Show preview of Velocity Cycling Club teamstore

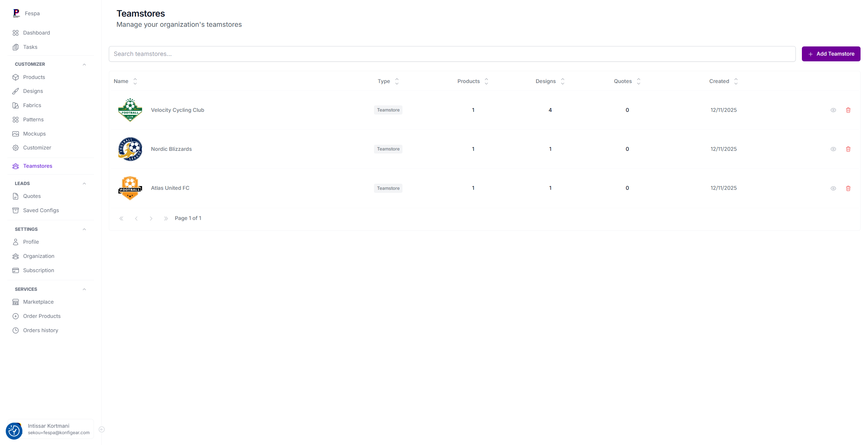click(833, 110)
